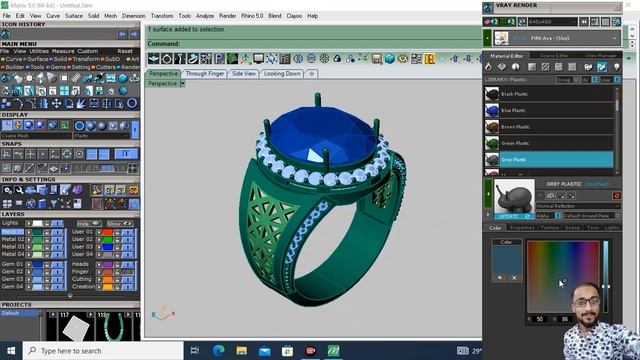Switch to Side View viewport tab
The image size is (640, 360).
tap(244, 73)
